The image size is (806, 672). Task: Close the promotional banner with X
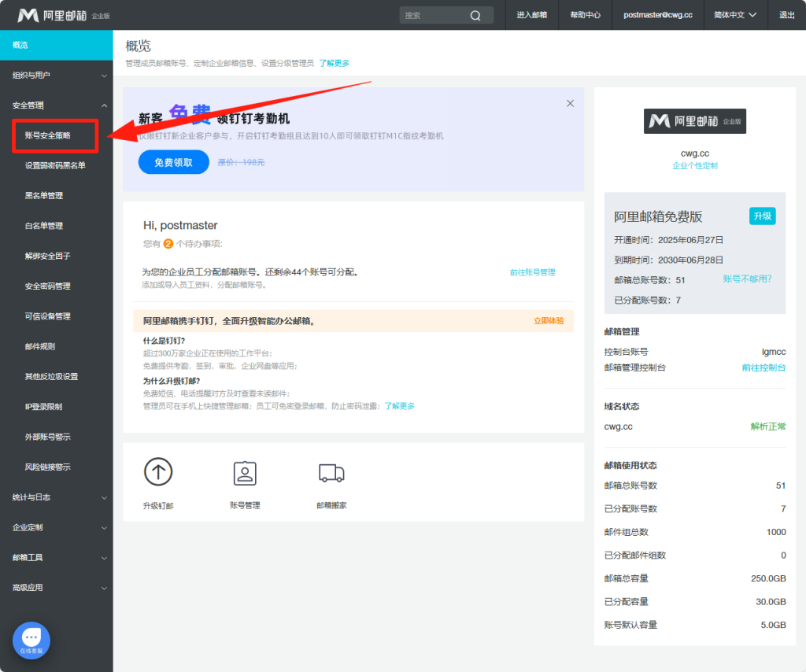(x=571, y=103)
